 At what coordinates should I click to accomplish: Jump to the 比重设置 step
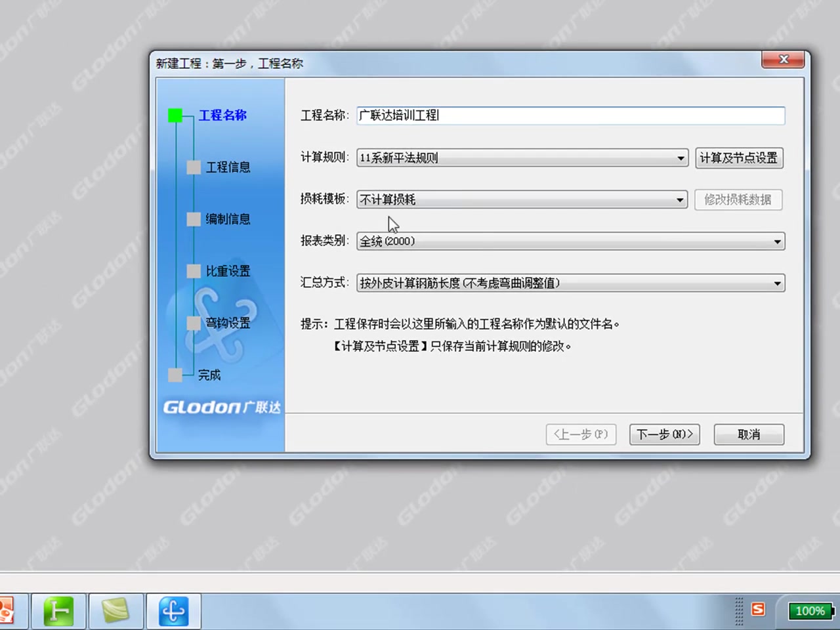point(228,271)
